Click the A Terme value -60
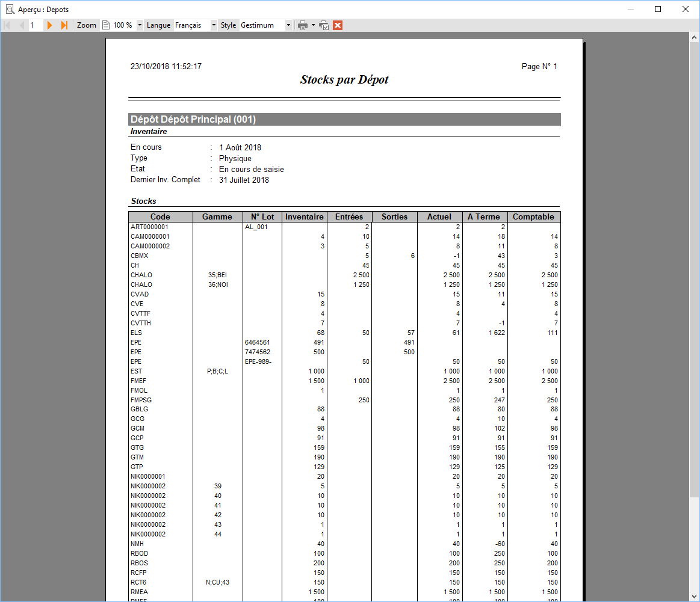 click(500, 544)
